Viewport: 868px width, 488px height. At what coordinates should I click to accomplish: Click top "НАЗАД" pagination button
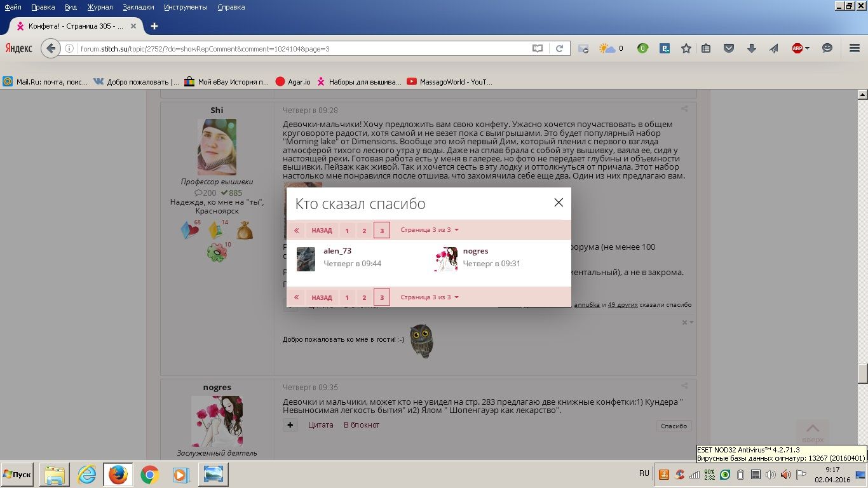[x=322, y=231]
